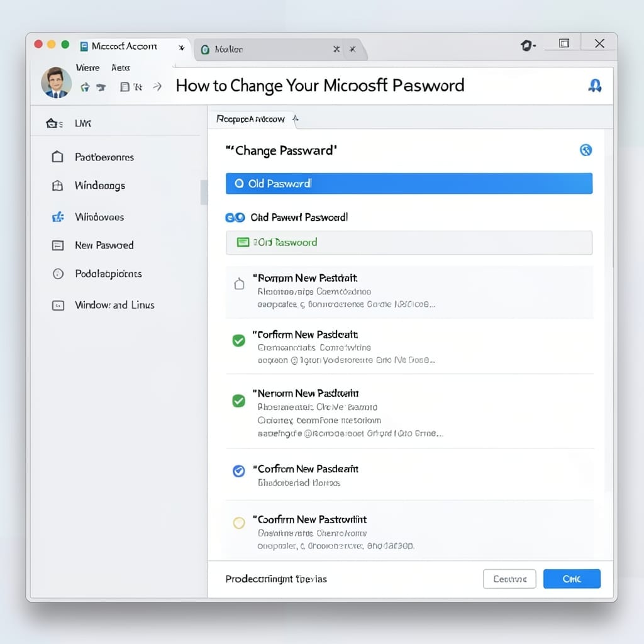This screenshot has width=644, height=644.
Task: Click the Ceotvvc button in footer
Action: pos(509,579)
